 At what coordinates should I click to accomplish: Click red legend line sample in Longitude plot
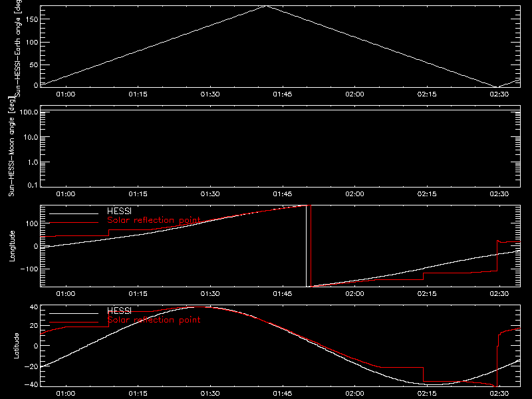[x=74, y=223]
